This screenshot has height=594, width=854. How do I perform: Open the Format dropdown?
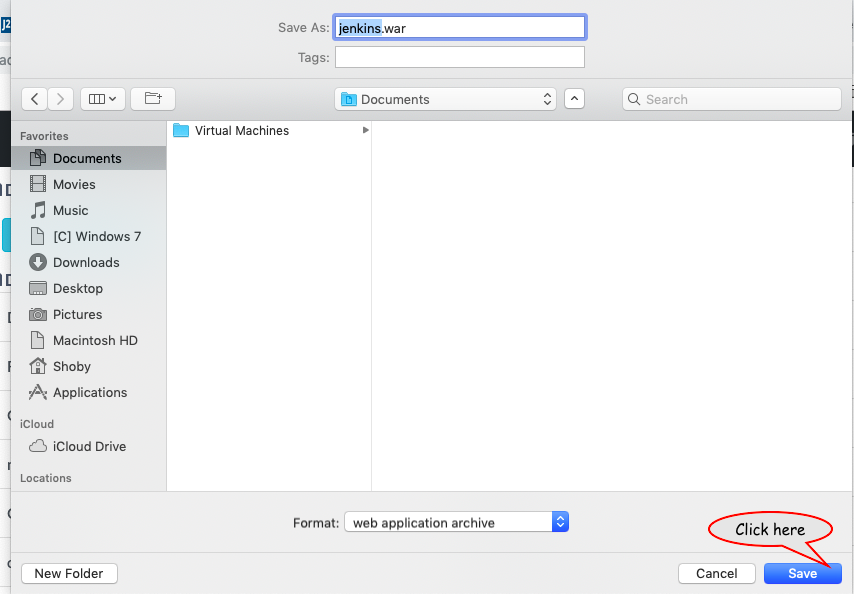point(456,523)
